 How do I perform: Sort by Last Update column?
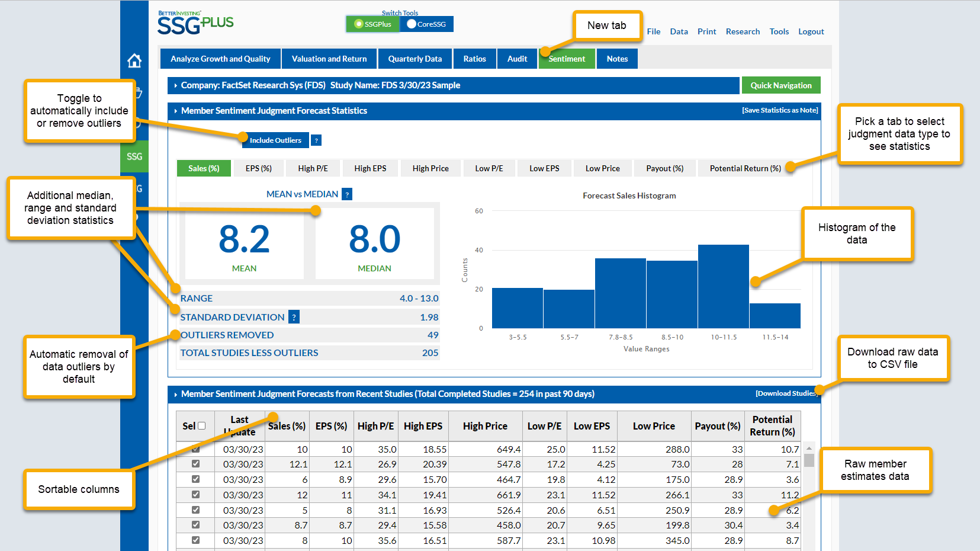(x=239, y=426)
